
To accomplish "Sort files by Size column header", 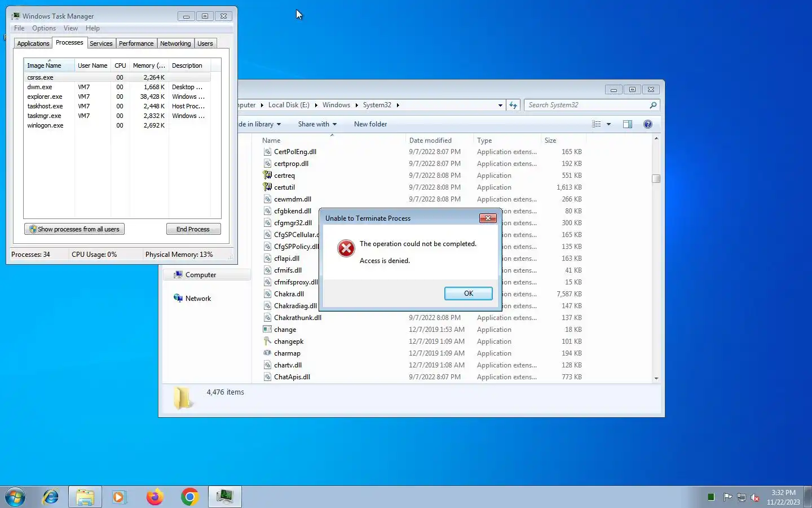I will click(x=563, y=141).
